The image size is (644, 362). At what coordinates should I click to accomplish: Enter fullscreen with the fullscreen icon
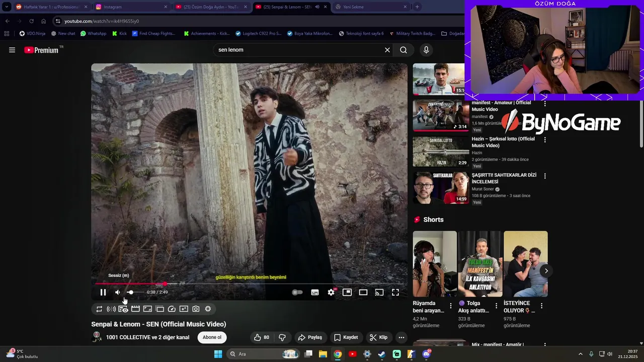click(x=395, y=292)
